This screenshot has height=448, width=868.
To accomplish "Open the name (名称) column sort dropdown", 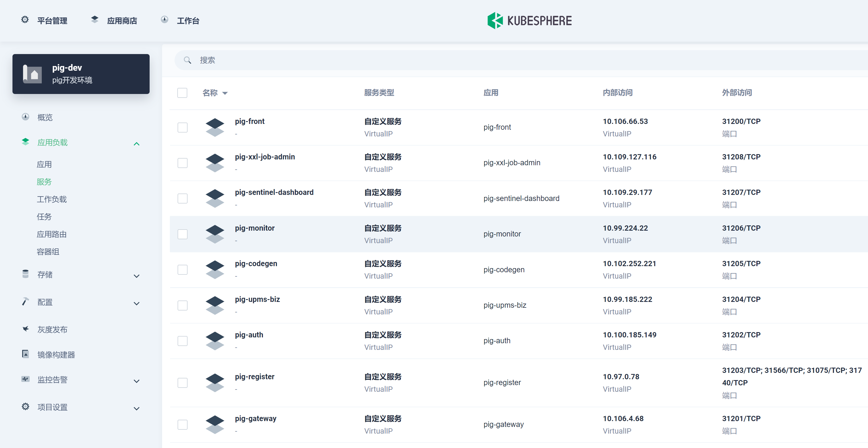I will click(x=225, y=93).
